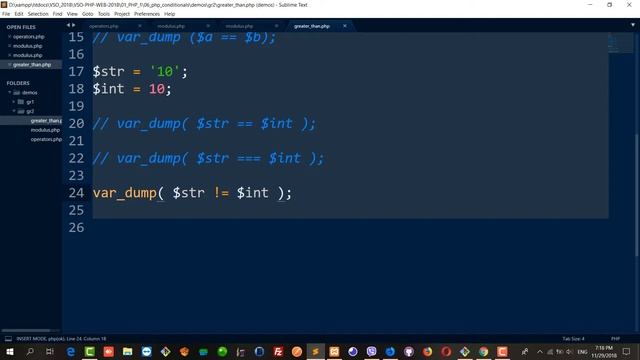Image resolution: width=640 pixels, height=360 pixels.
Task: Open Viber from taskbar
Action: pyautogui.click(x=371, y=351)
